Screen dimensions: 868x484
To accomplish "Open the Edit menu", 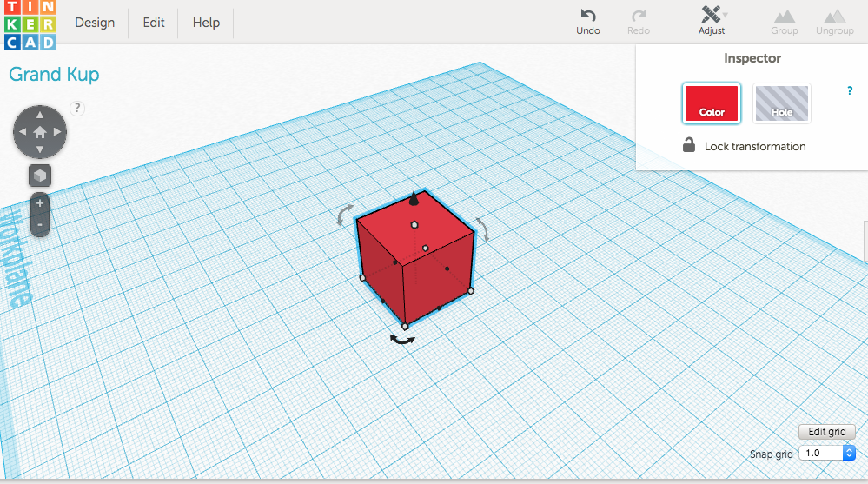I will 154,23.
